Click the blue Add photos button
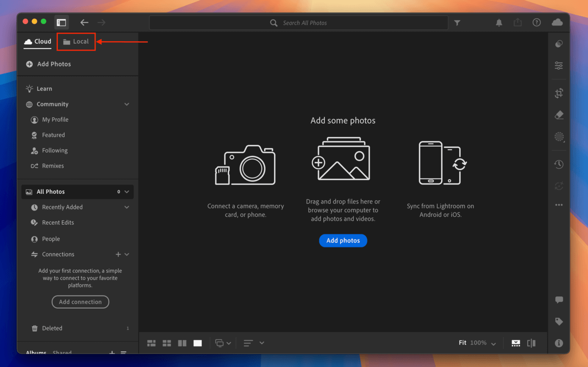The width and height of the screenshot is (588, 367). 343,240
